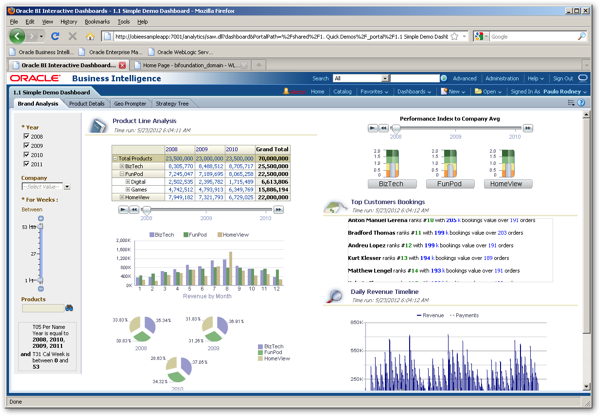The height and width of the screenshot is (416, 600).
Task: Open the Company select value dropdown
Action: pyautogui.click(x=67, y=187)
